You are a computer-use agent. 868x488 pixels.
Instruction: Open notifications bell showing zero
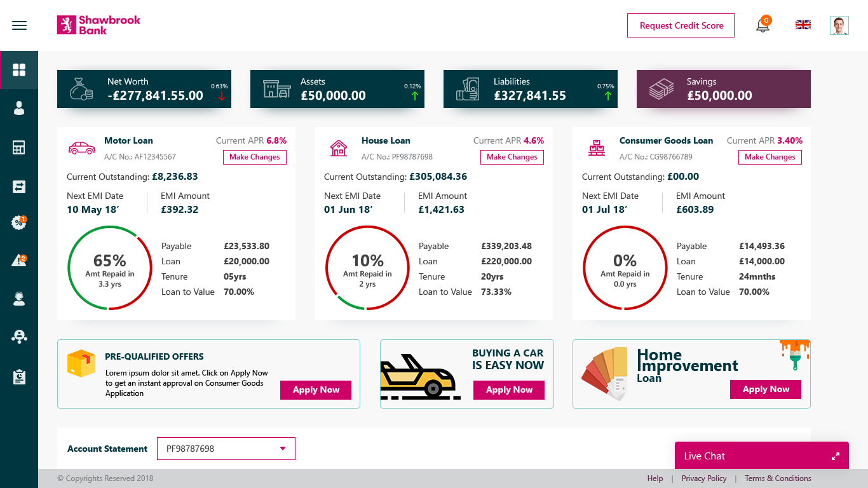click(762, 25)
